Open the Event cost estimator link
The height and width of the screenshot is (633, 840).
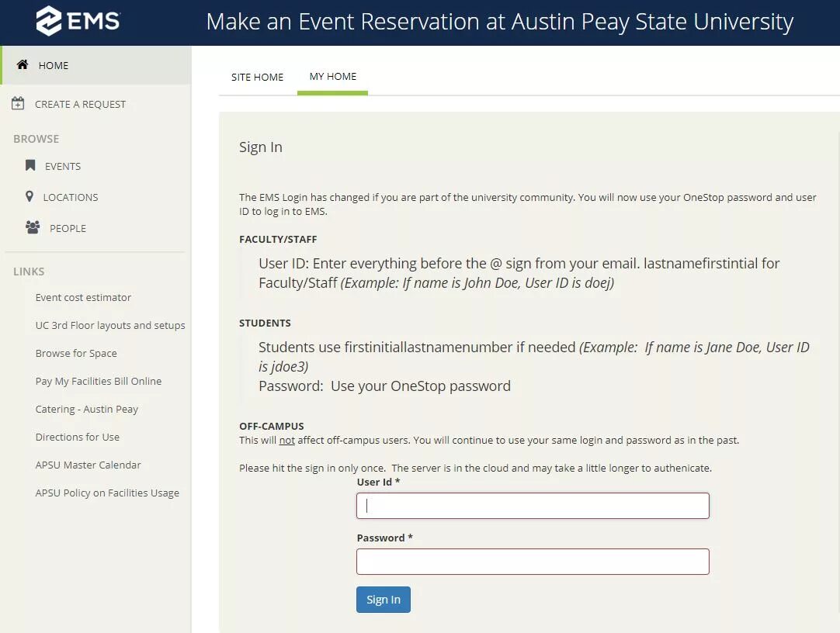click(83, 298)
